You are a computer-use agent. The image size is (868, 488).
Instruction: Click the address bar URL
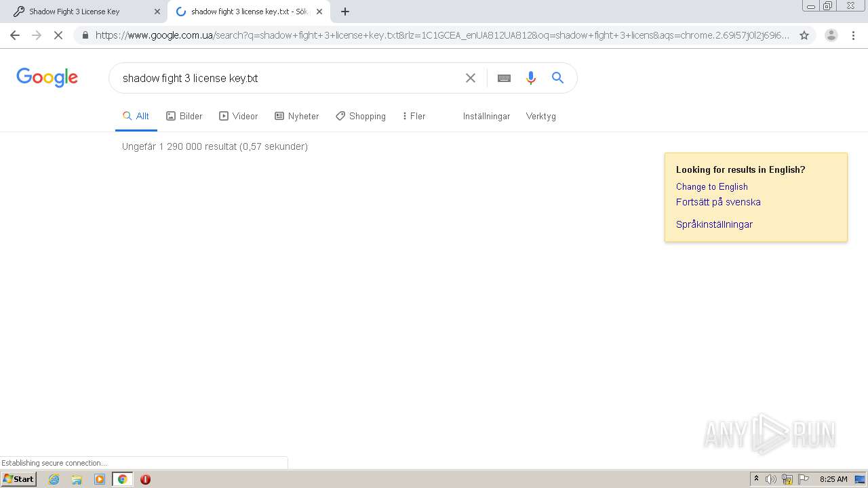tap(442, 35)
